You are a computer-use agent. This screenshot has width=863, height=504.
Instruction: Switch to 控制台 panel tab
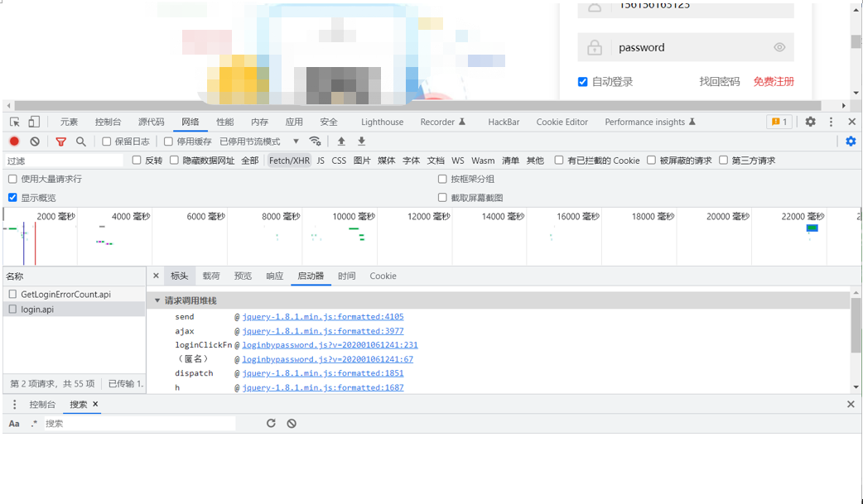point(108,122)
